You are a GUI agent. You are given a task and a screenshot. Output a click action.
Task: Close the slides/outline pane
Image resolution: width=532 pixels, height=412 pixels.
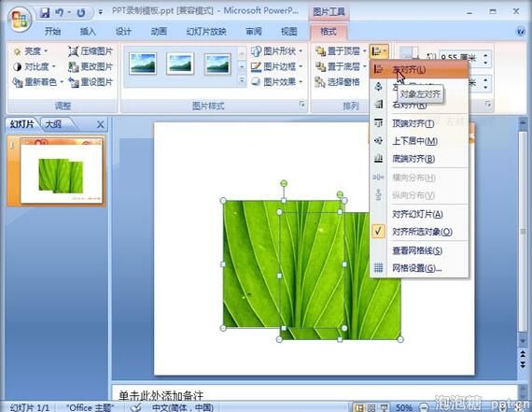point(101,124)
